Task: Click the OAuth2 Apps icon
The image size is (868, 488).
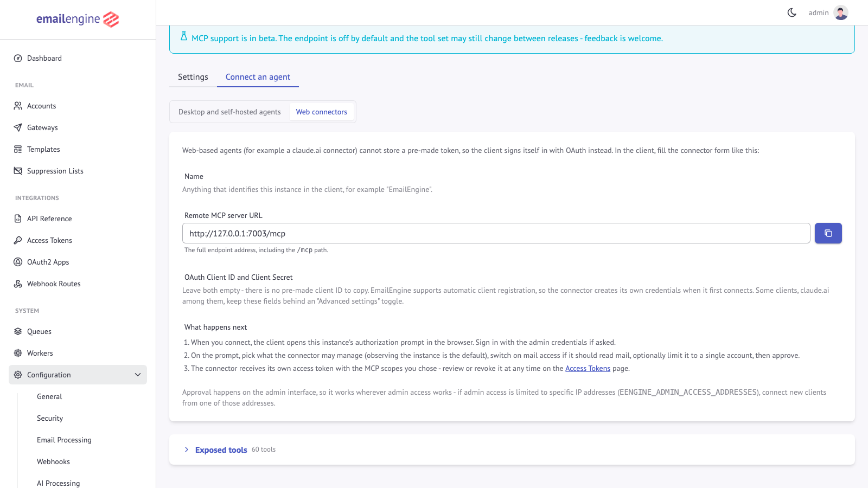Action: click(x=18, y=262)
